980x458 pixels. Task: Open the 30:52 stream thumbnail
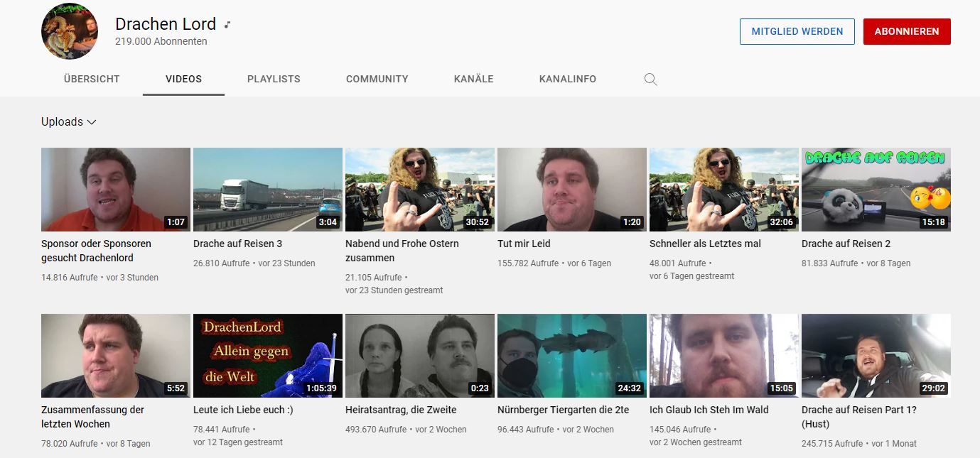[420, 190]
